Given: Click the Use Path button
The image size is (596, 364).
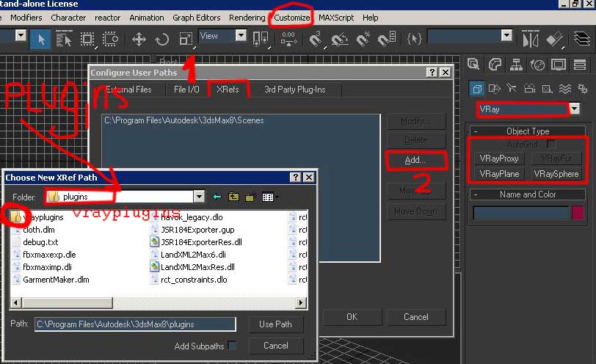Looking at the screenshot, I should (x=276, y=324).
